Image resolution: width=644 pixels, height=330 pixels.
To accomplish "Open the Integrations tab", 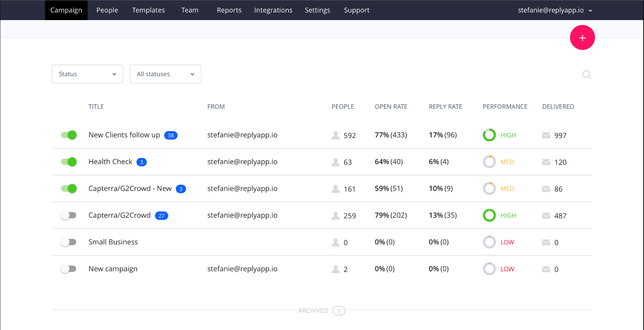I will click(273, 10).
